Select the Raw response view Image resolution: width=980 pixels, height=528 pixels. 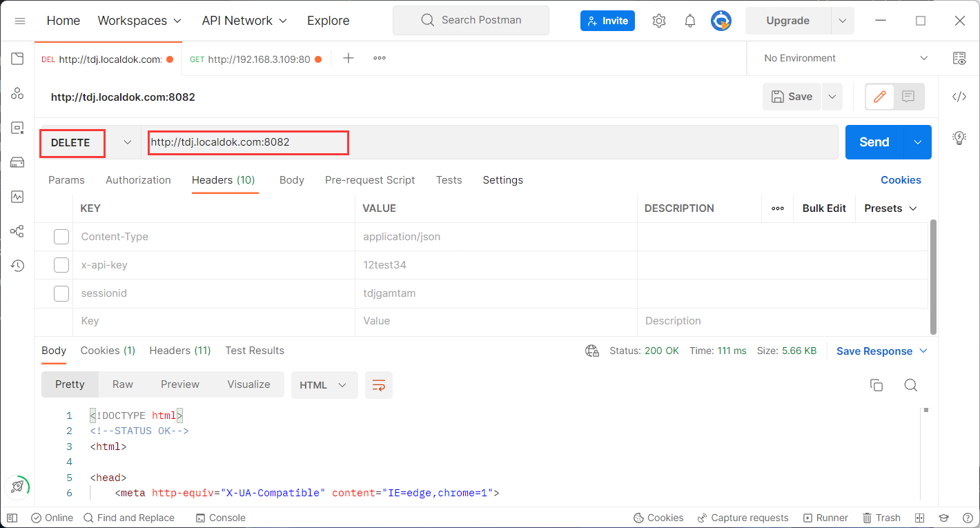point(123,384)
